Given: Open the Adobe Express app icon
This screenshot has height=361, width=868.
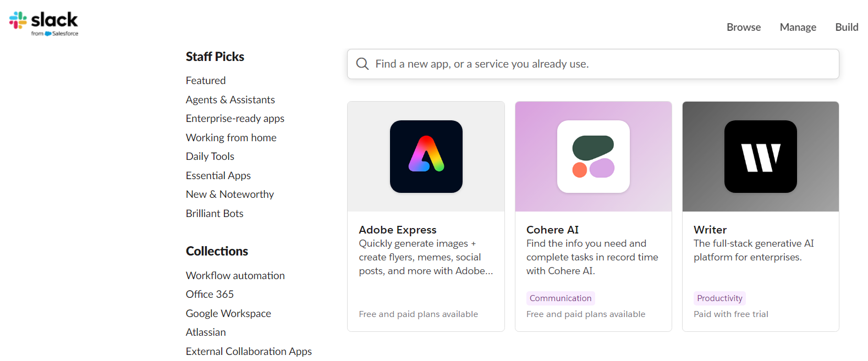Looking at the screenshot, I should (x=426, y=157).
